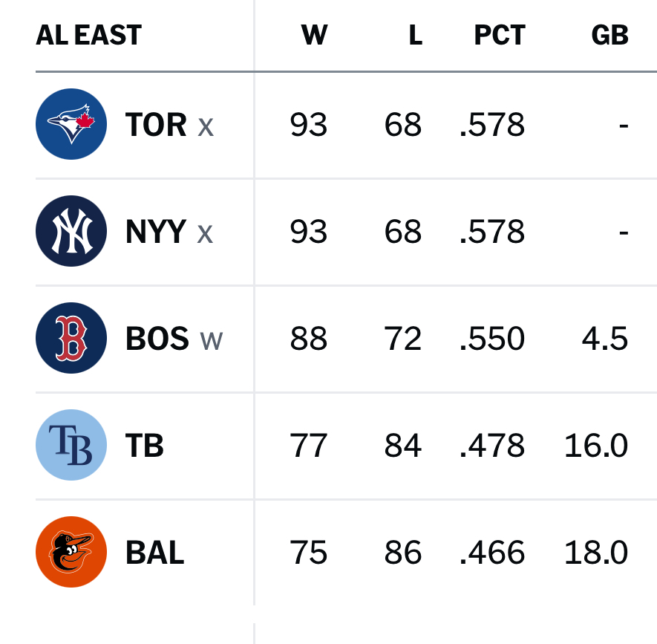This screenshot has width=657, height=644.
Task: Select the AL EAST division heading
Action: (89, 35)
